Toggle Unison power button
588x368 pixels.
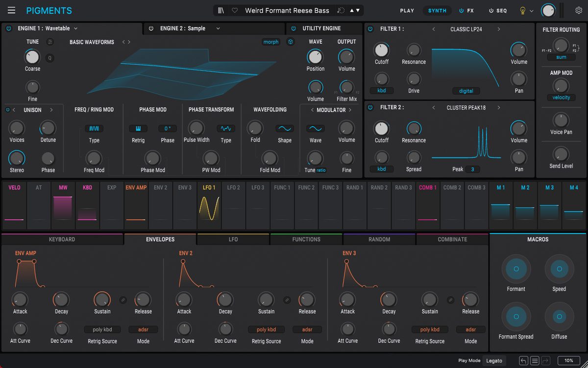tap(7, 110)
